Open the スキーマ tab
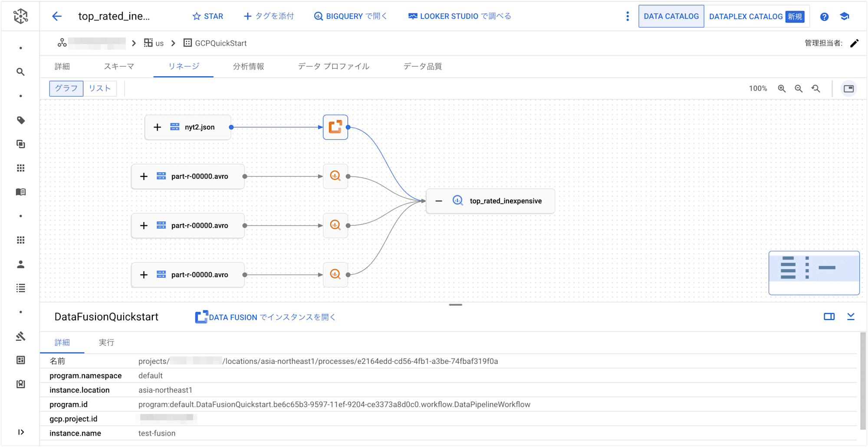 [119, 66]
